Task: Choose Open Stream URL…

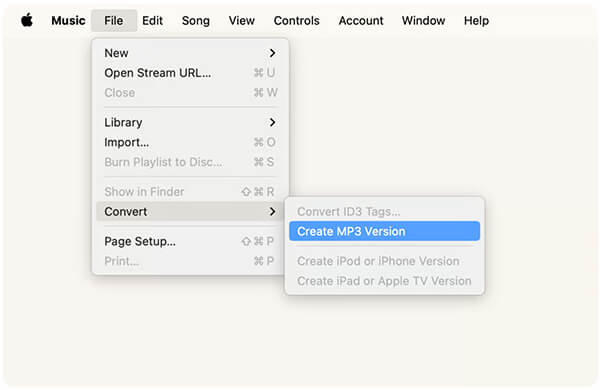Action: [x=190, y=73]
